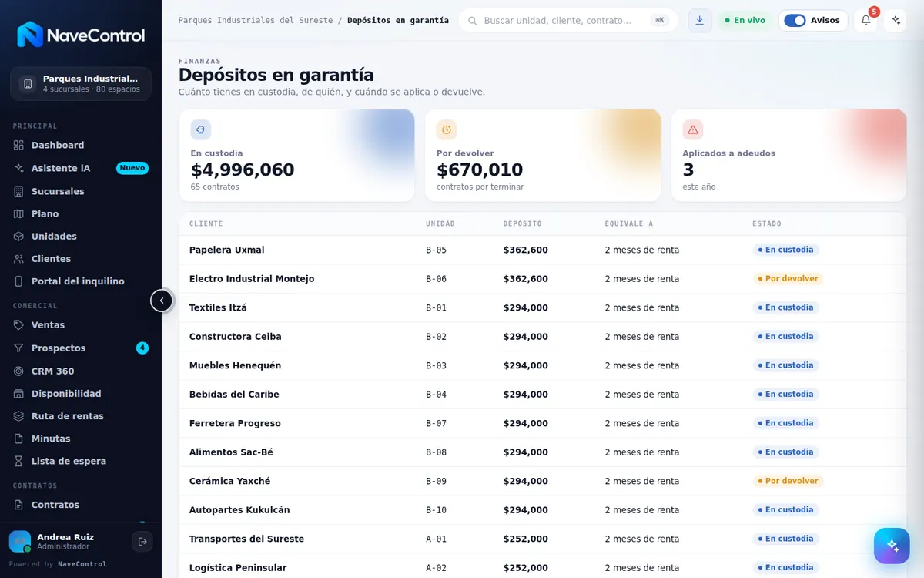Click Logística Peninsular client name
Screen dimensions: 924x578
[238, 568]
